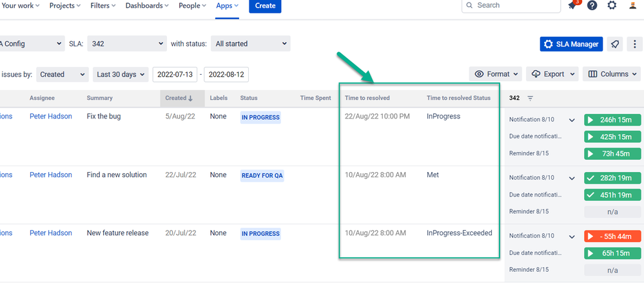Click the 246h 15m running SLA timer
This screenshot has width=644, height=286.
[x=613, y=120]
